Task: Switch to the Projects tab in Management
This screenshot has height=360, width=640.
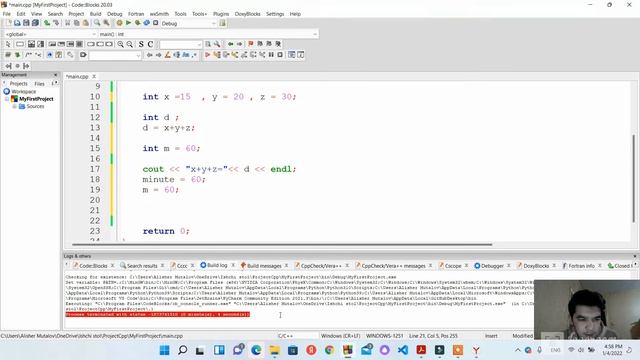Action: [18, 84]
